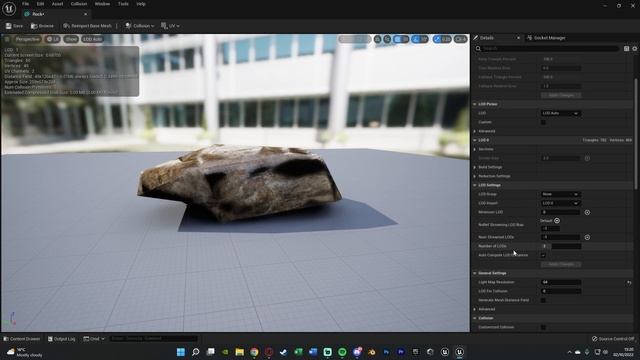Toggle Auto Compute LOD Distances checkbox

pyautogui.click(x=543, y=255)
